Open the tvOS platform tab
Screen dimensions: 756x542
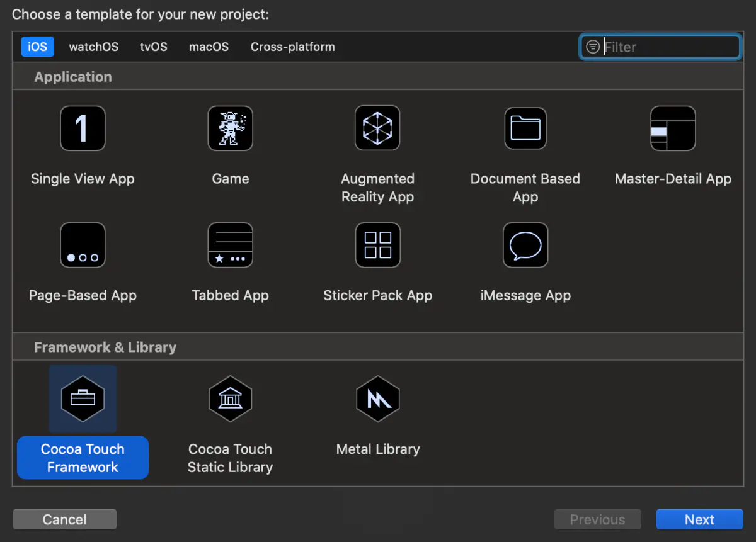[154, 47]
